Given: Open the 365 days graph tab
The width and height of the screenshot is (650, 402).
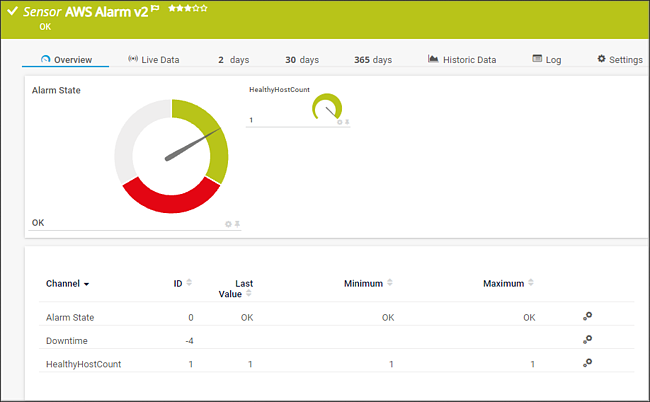Looking at the screenshot, I should [x=373, y=60].
